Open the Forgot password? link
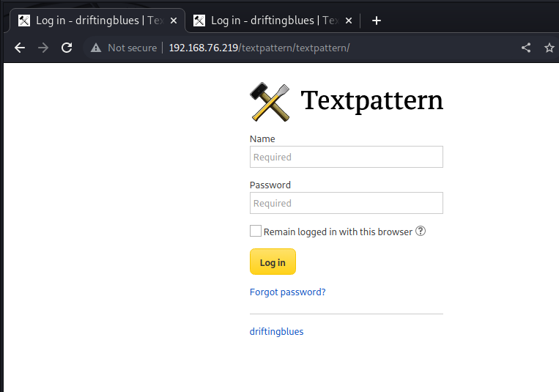559x392 pixels. (288, 292)
